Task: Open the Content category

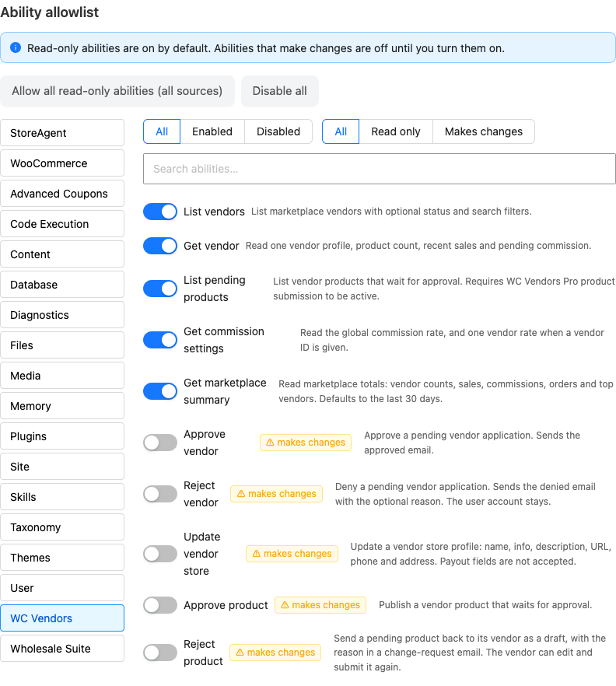Action: [x=62, y=254]
